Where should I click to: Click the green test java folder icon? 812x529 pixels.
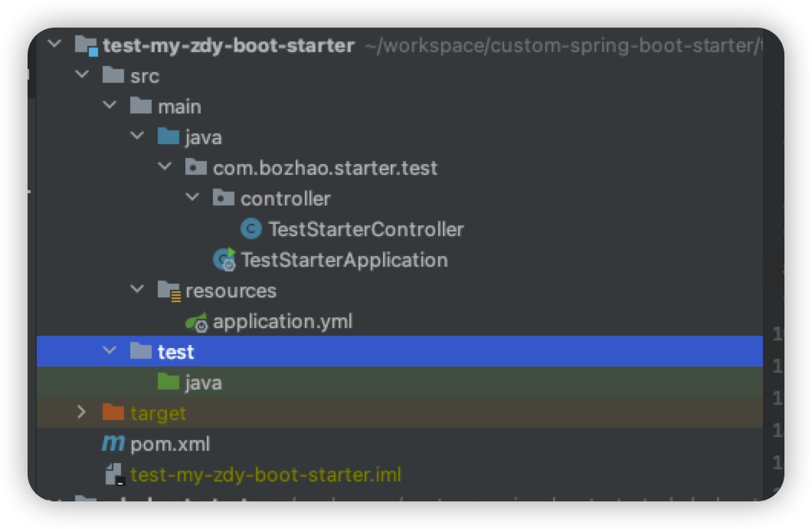(x=169, y=382)
